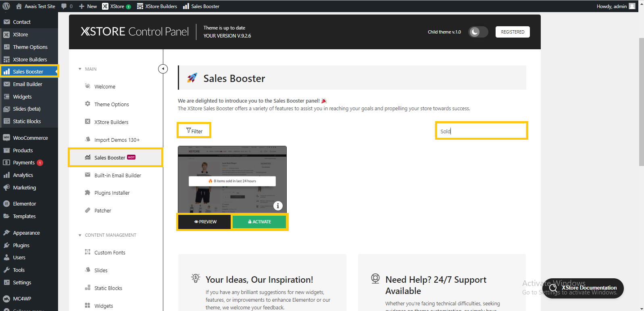Open Payments menu with notification

[29, 162]
